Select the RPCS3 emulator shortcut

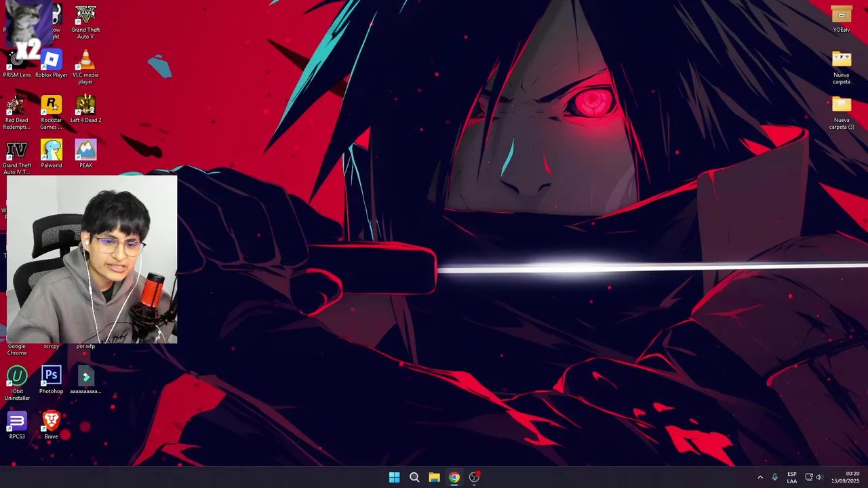click(x=17, y=426)
